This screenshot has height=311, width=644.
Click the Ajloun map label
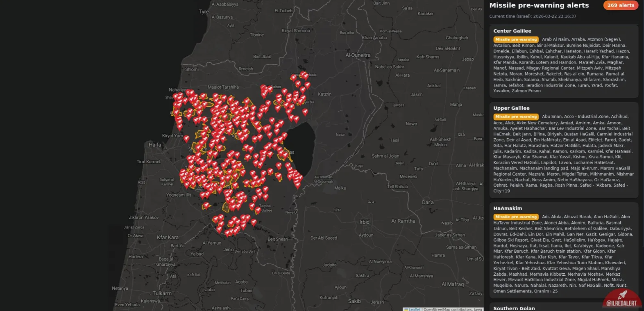pyautogui.click(x=340, y=287)
